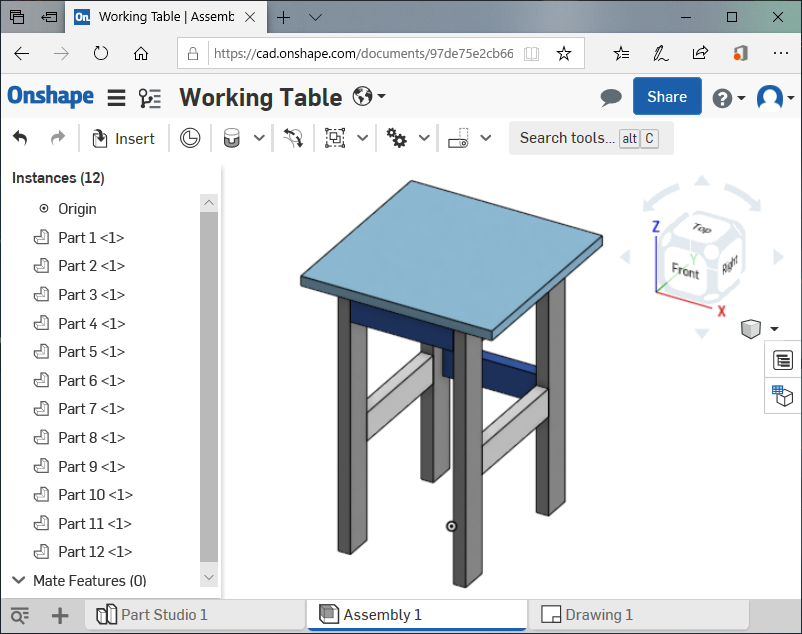802x634 pixels.
Task: Click the browser Back button
Action: click(21, 53)
